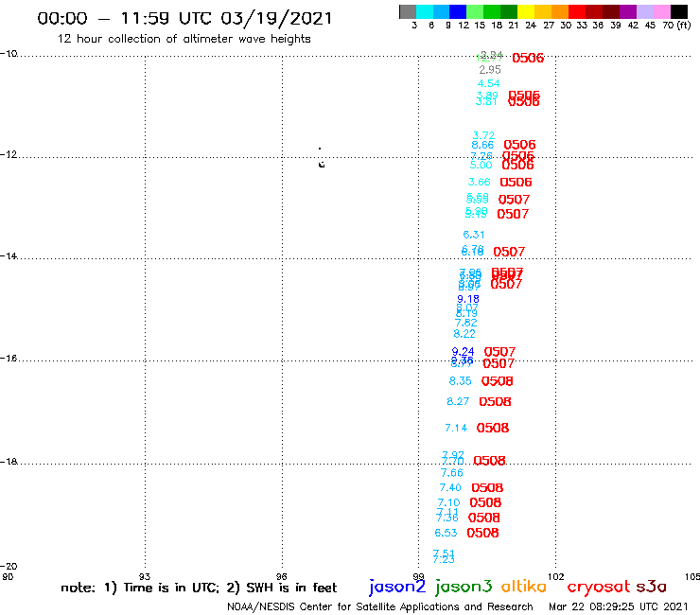Viewport: 700px width, 615px height.
Task: Click the wave height value '6.53'
Action: pos(446,533)
